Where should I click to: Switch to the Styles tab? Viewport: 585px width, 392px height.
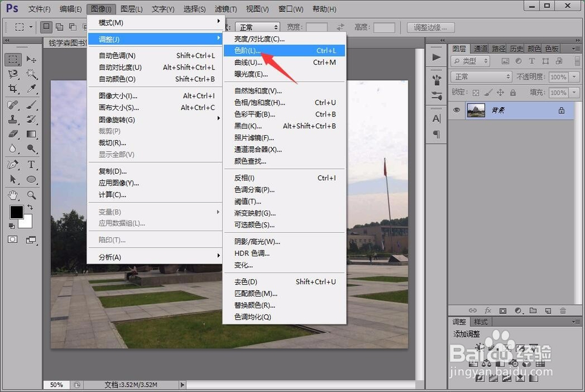[x=480, y=322]
